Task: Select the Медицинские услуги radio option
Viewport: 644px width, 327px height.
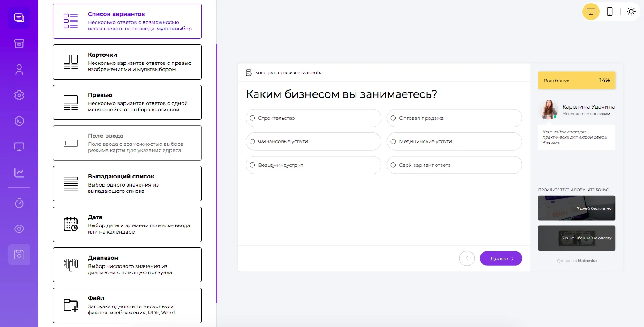Action: coord(454,141)
